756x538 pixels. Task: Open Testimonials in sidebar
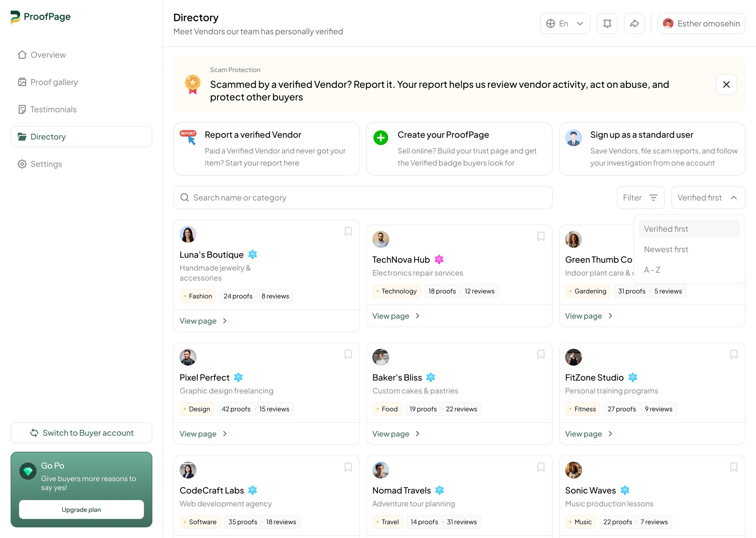pos(81,109)
